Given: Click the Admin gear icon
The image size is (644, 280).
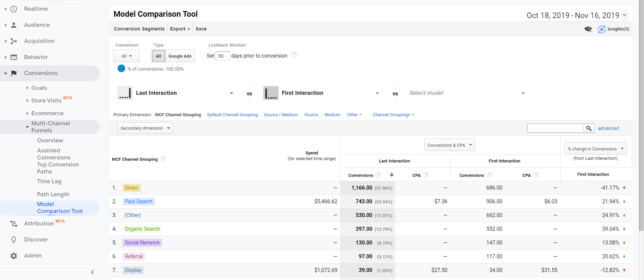Looking at the screenshot, I should click(x=14, y=256).
